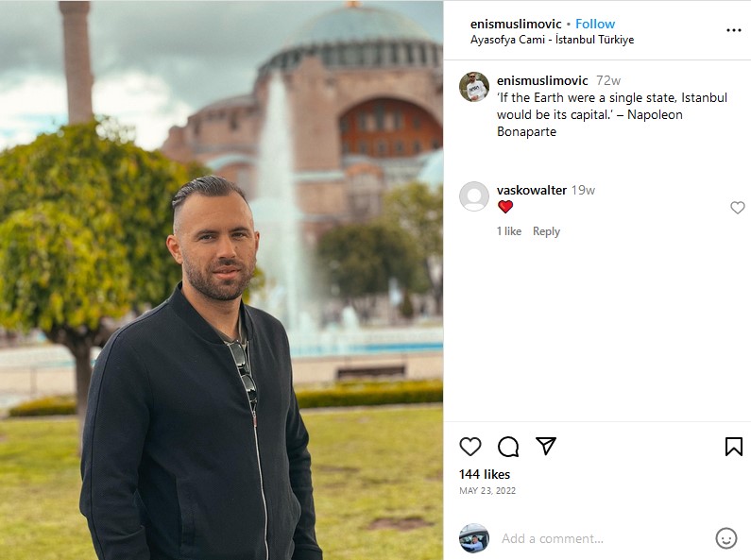Image resolution: width=751 pixels, height=560 pixels.
Task: Open the MAY 23, 2022 post date link
Action: pos(487,491)
